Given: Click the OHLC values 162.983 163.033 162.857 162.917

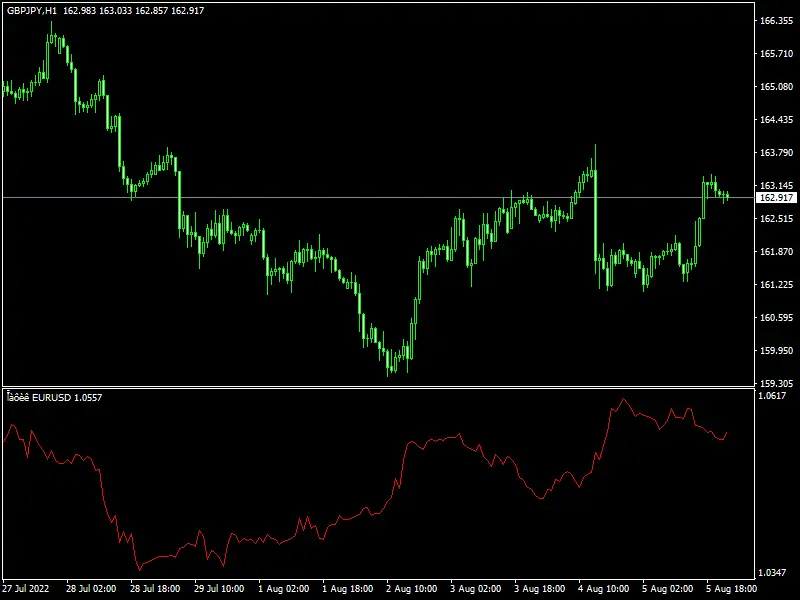Looking at the screenshot, I should point(134,11).
